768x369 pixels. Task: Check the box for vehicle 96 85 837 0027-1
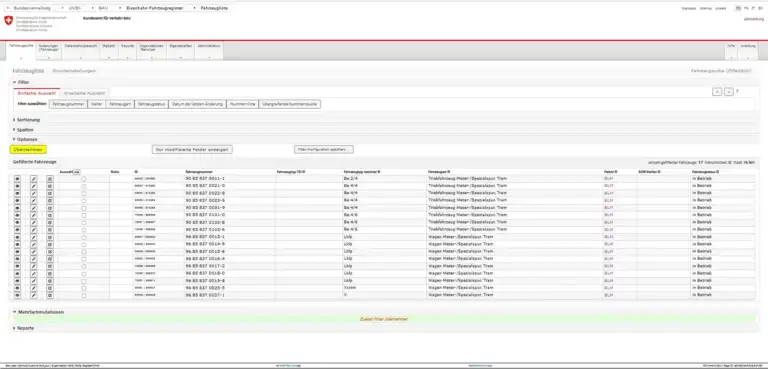84,295
